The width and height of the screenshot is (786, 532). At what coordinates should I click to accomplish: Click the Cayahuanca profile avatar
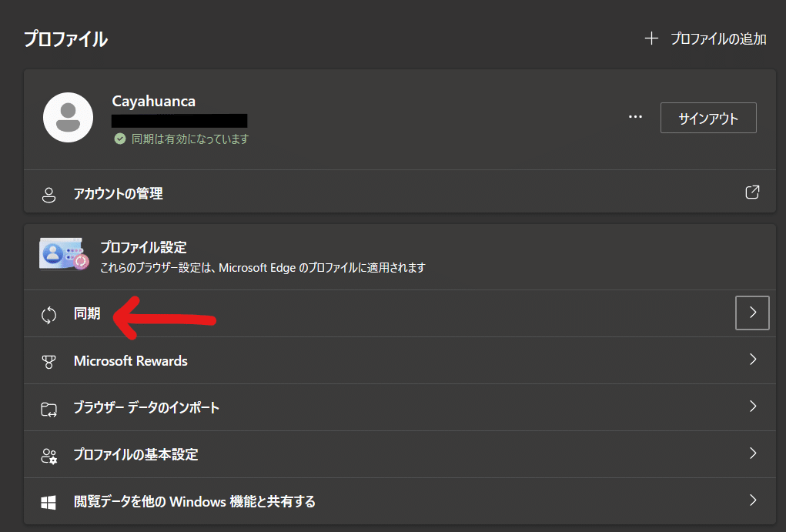pyautogui.click(x=69, y=117)
